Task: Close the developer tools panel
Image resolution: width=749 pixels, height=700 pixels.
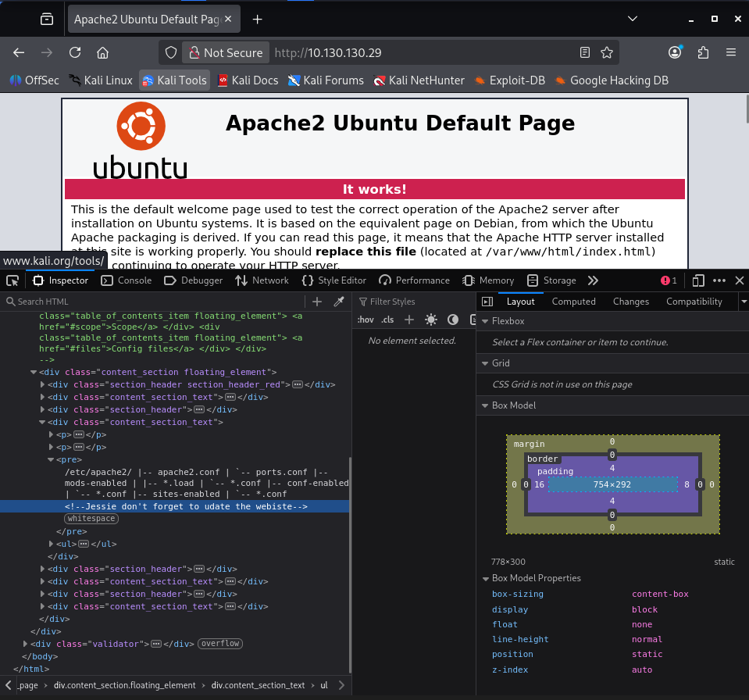Action: [740, 280]
